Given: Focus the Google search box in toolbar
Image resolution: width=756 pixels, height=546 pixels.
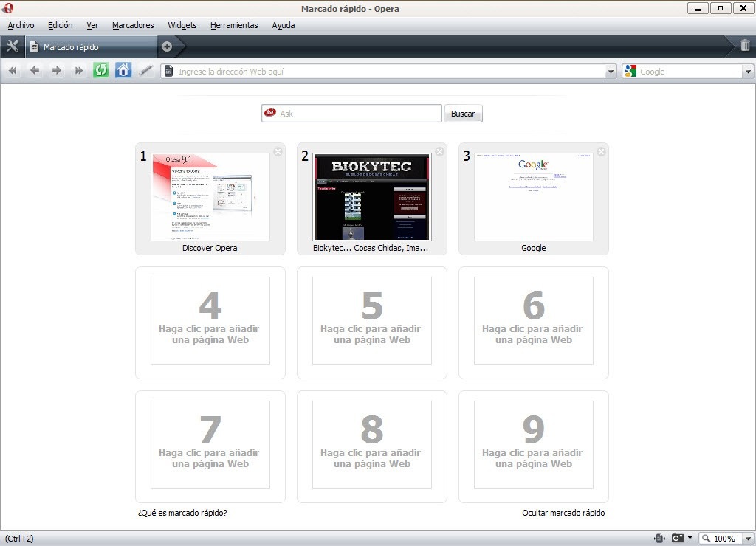Looking at the screenshot, I should 690,72.
